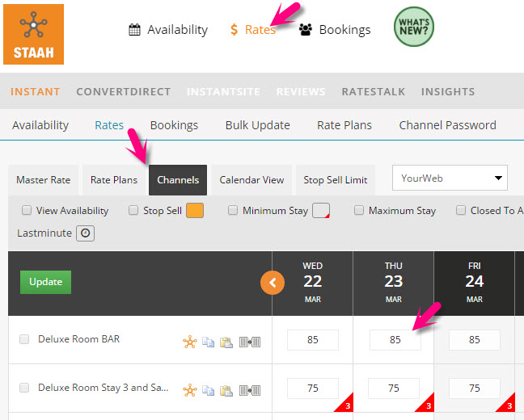This screenshot has height=420, width=524.
Task: Switch to Rate Plans sub-tab
Action: click(x=114, y=180)
